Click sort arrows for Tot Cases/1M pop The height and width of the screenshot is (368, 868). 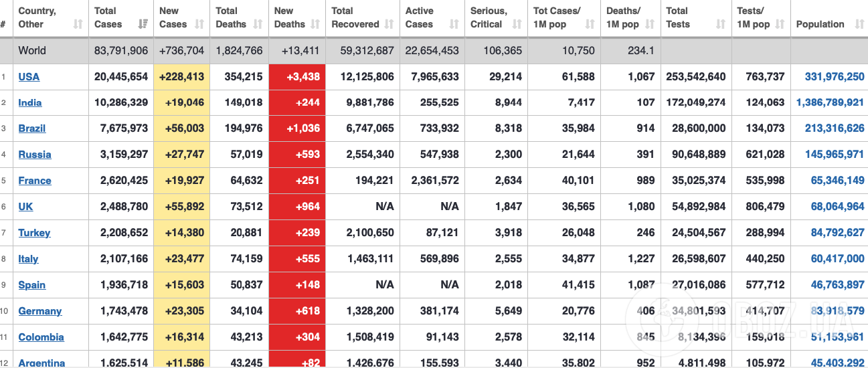click(x=590, y=24)
